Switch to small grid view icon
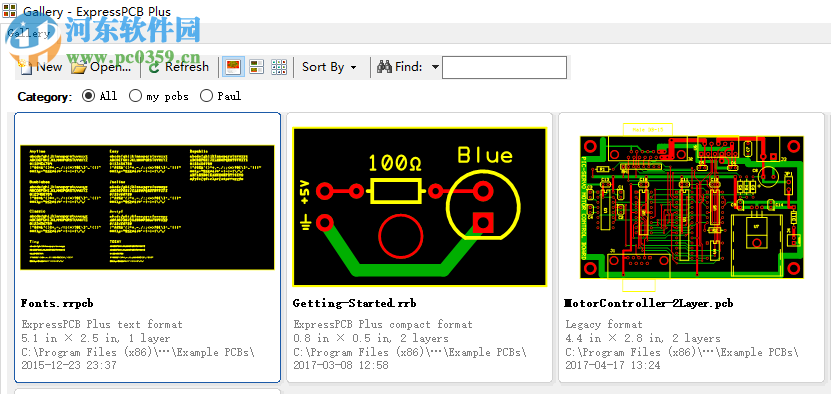This screenshot has width=831, height=394. (279, 67)
